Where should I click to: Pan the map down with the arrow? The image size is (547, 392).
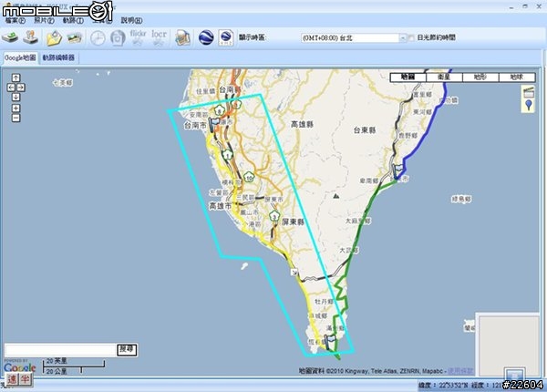[x=15, y=97]
